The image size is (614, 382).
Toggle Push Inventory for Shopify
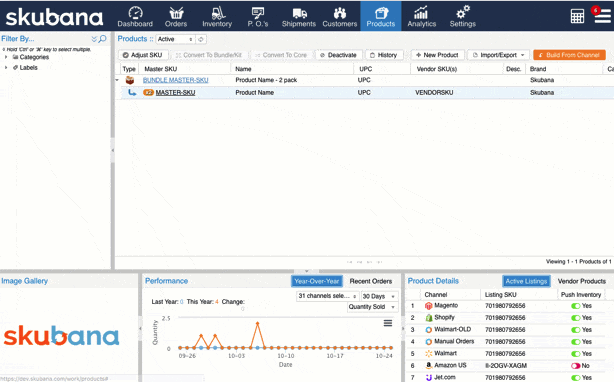point(576,318)
